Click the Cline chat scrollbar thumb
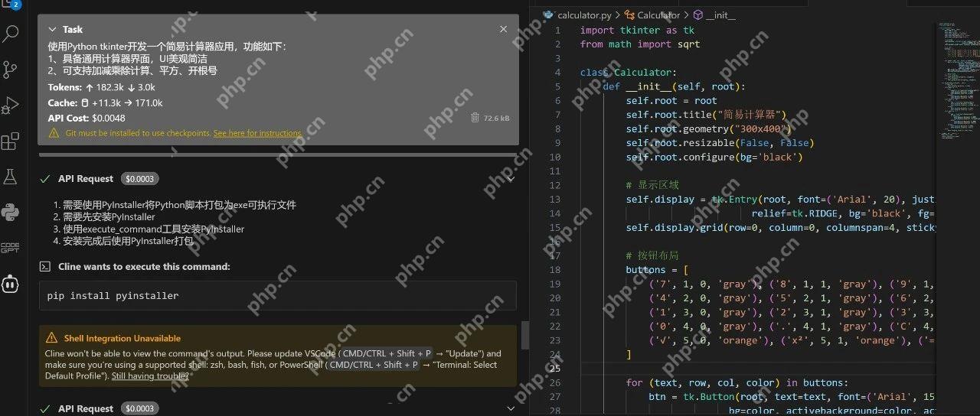This screenshot has width=980, height=416. point(524,334)
